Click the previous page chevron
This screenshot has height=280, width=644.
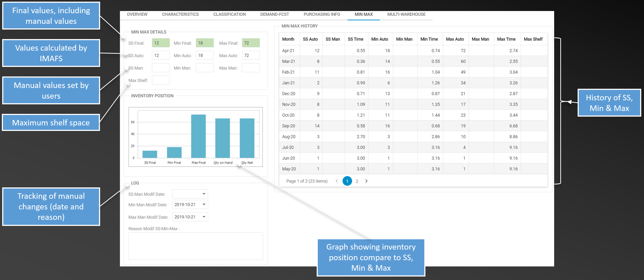[x=337, y=181]
